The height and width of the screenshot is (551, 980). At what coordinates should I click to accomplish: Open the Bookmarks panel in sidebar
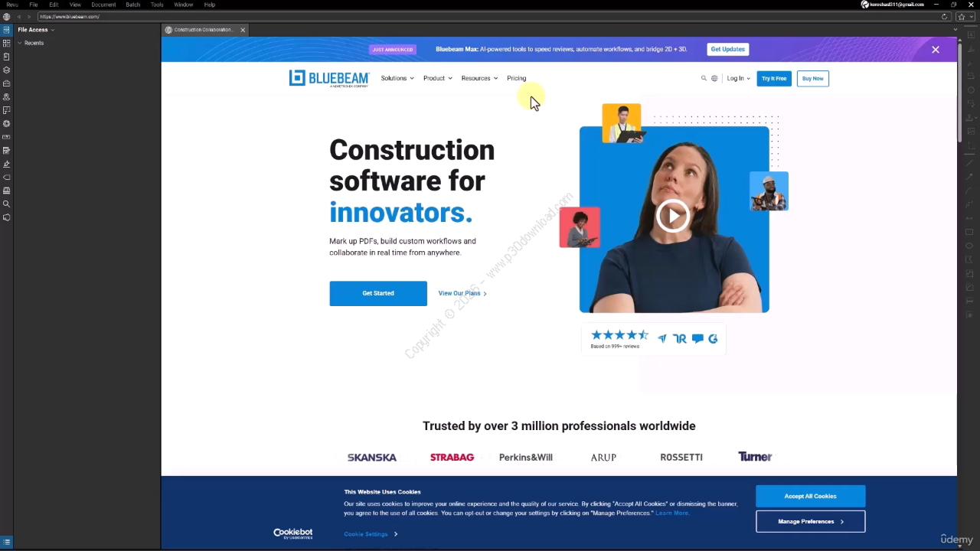(x=6, y=57)
